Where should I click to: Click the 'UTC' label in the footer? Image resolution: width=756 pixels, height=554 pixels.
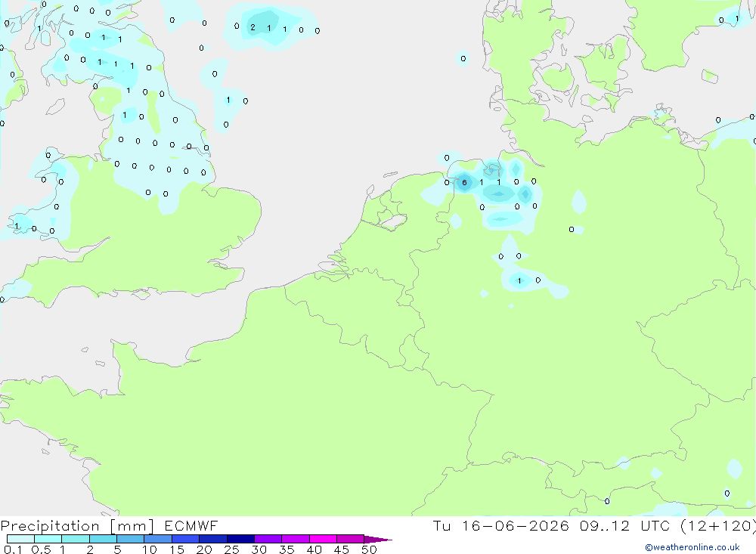pos(655,525)
